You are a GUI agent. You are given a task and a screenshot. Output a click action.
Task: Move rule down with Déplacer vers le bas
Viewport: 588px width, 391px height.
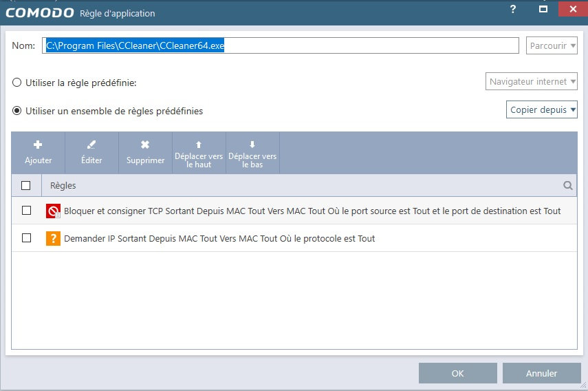[x=252, y=153]
